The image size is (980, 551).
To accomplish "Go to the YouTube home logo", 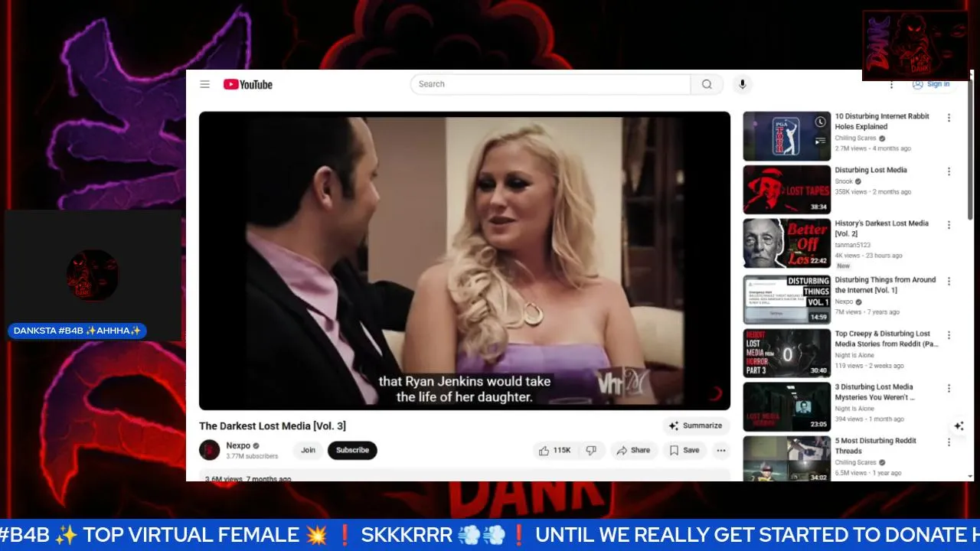I will point(248,84).
